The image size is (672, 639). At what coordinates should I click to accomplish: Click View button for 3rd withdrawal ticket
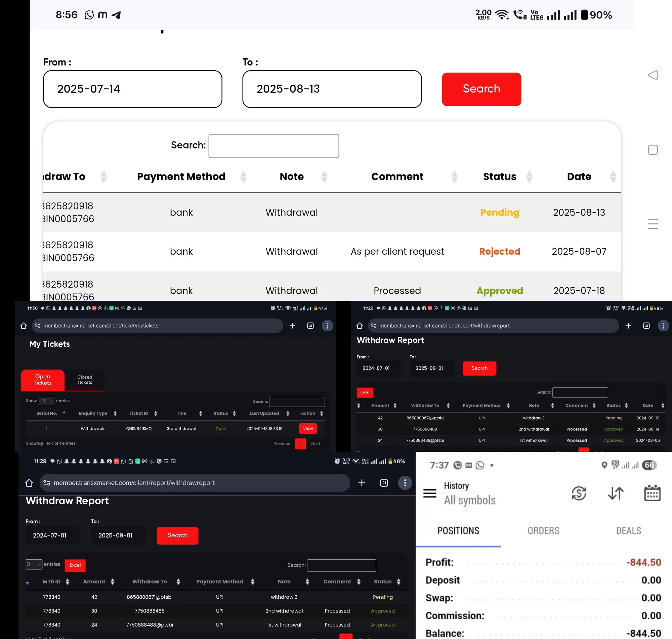[x=308, y=428]
